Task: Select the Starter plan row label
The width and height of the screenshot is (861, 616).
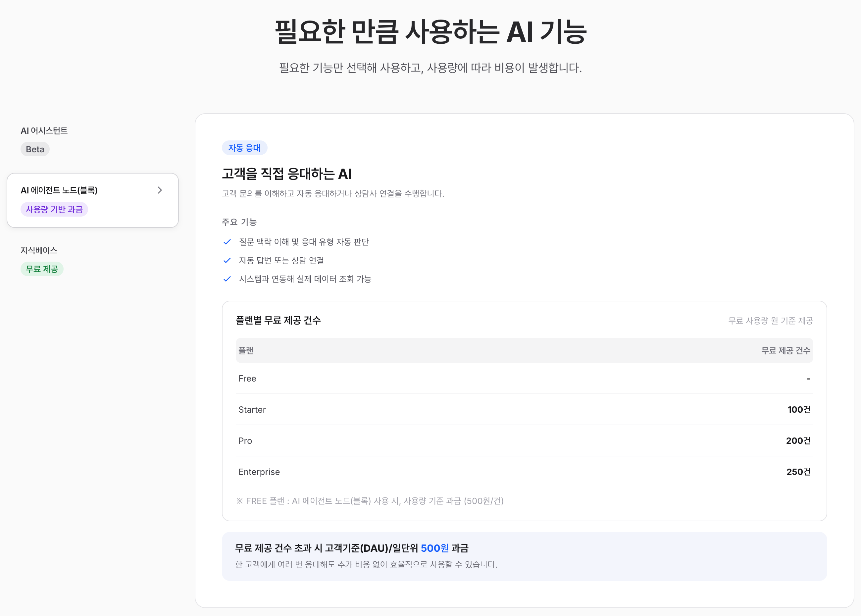Action: click(252, 410)
